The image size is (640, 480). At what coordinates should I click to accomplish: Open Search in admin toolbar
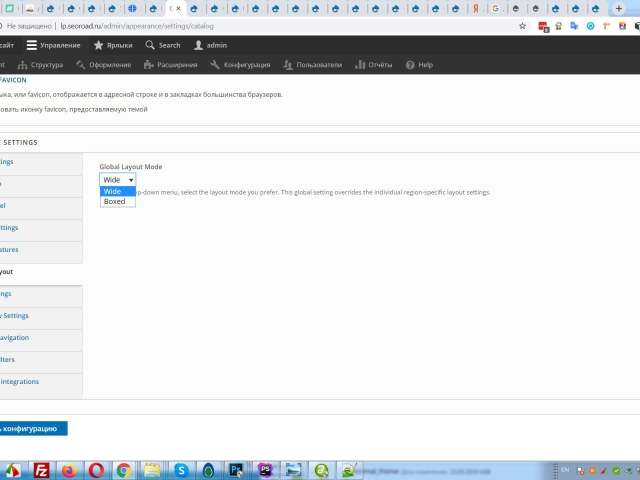(x=163, y=45)
